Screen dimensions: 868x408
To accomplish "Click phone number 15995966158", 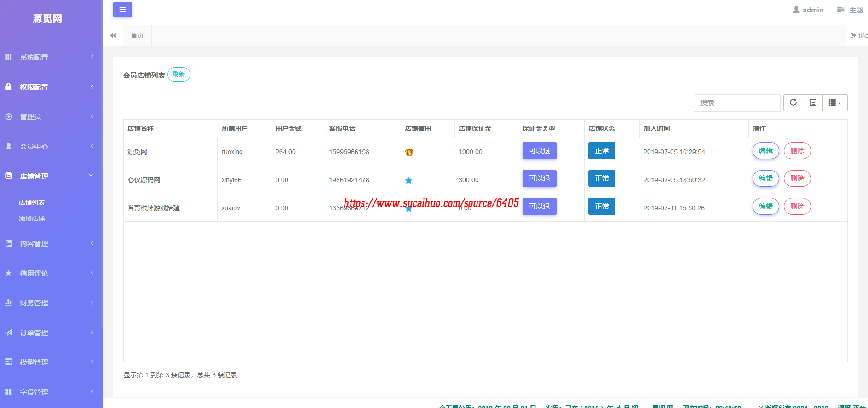I will click(349, 152).
